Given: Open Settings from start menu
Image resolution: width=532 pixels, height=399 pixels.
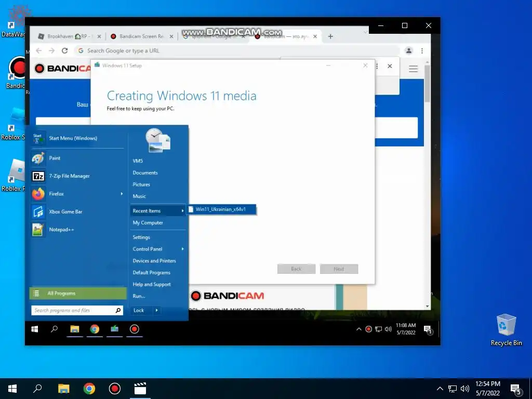Looking at the screenshot, I should pyautogui.click(x=141, y=237).
